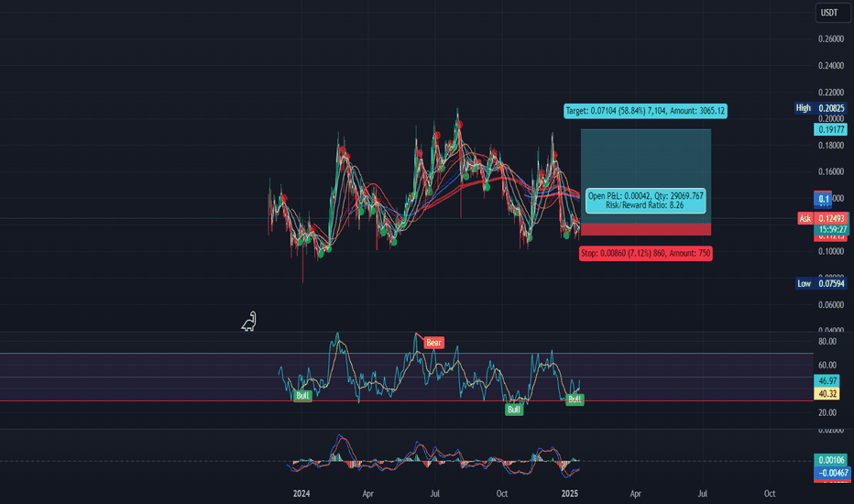Click the 20.00 RSI scale label
854x504 pixels.
(827, 413)
